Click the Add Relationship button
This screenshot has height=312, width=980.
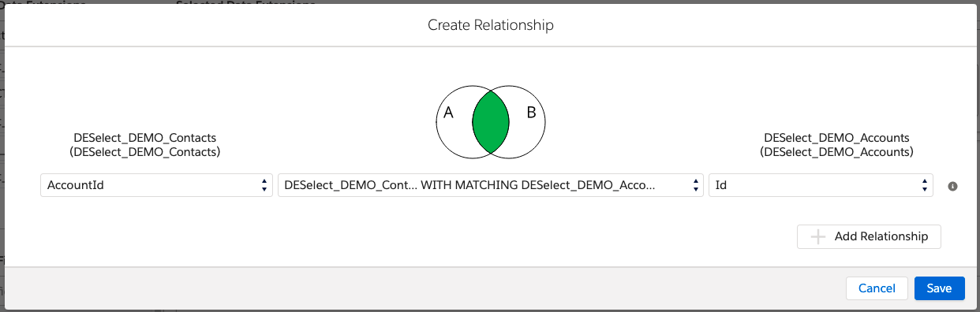pyautogui.click(x=869, y=236)
